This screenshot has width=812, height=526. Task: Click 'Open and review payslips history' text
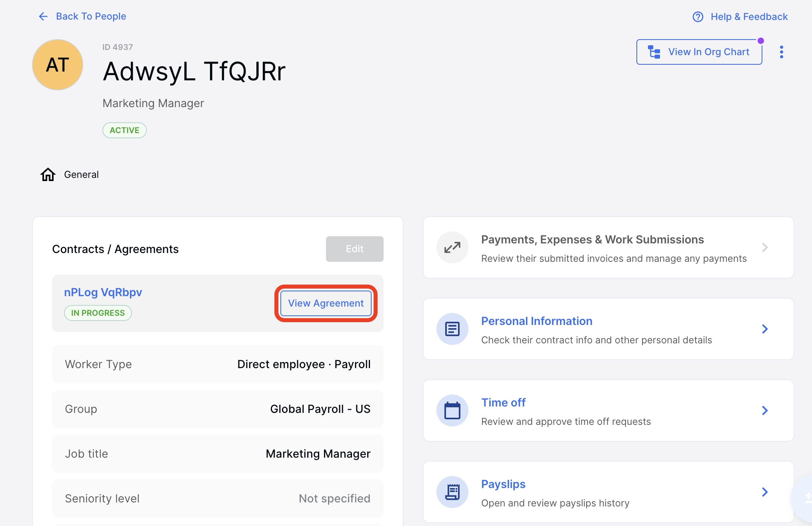tap(555, 503)
